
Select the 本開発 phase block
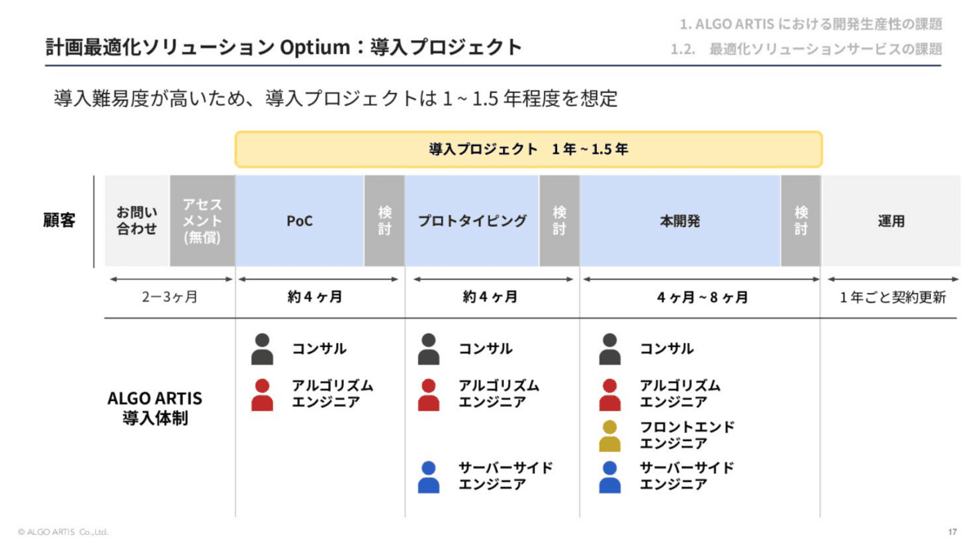[x=680, y=221]
